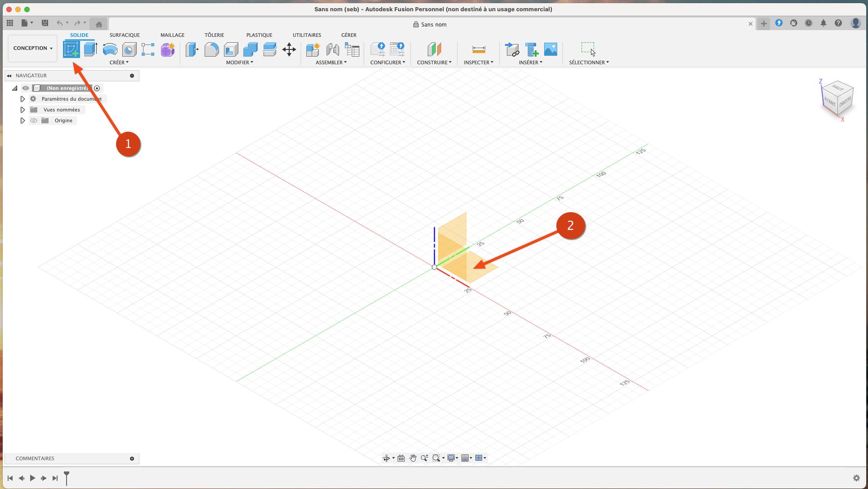Image resolution: width=868 pixels, height=489 pixels.
Task: Expand the Vues nommées folder
Action: pyautogui.click(x=22, y=110)
